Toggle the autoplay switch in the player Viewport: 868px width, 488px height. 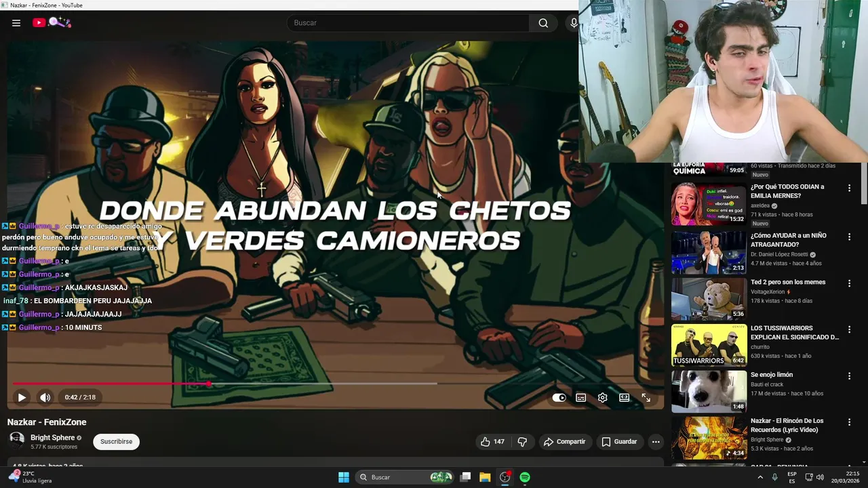pyautogui.click(x=559, y=398)
